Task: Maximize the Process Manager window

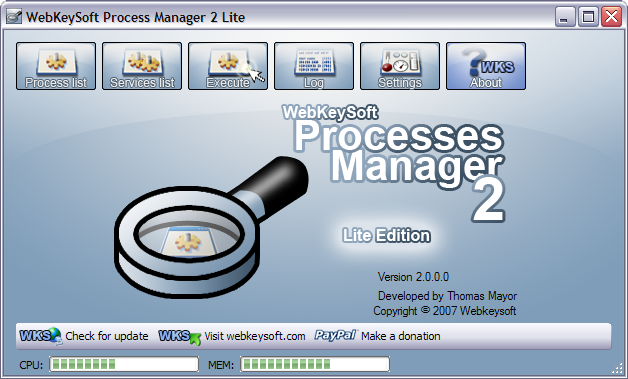Action: [588, 17]
